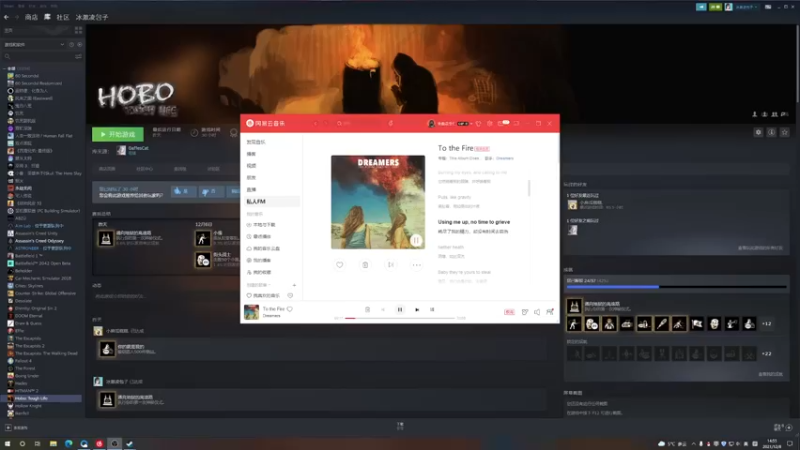Click the flag achievement icon

[x=697, y=324]
